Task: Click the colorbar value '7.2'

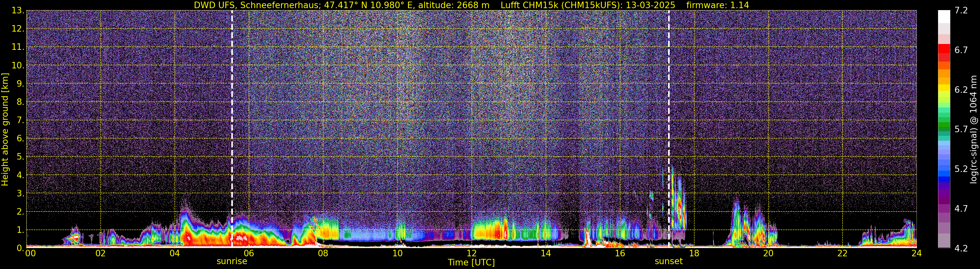Action: (x=961, y=11)
